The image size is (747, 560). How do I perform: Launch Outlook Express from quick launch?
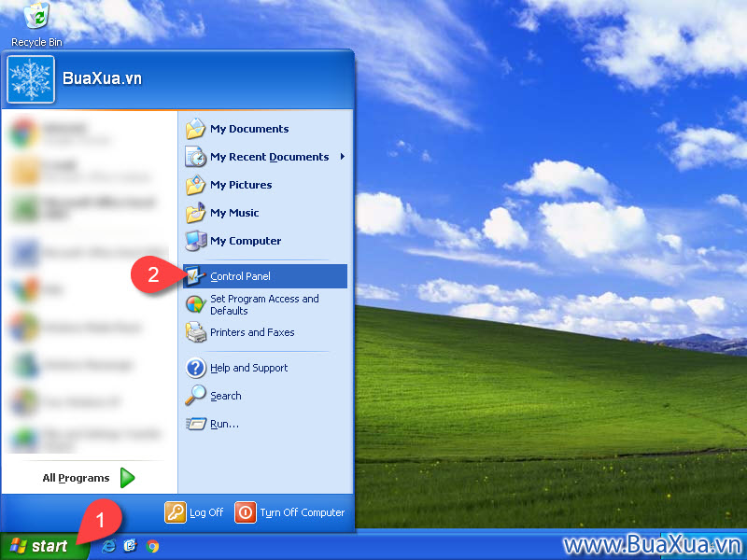(x=130, y=546)
